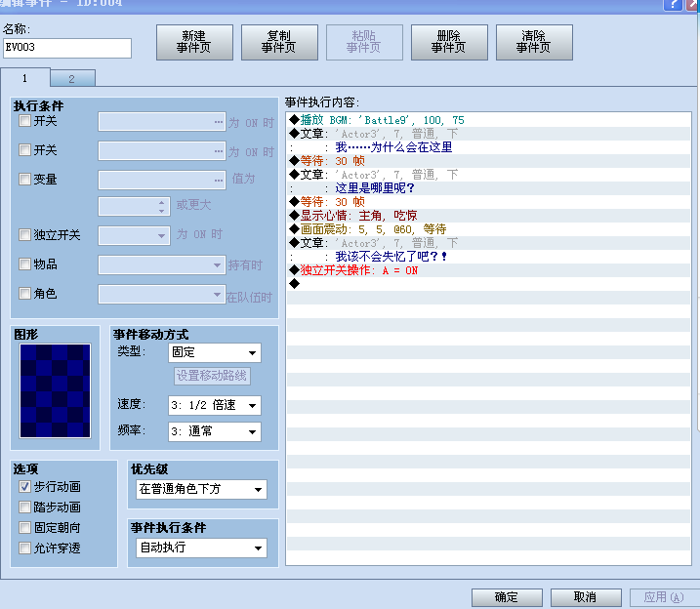Screen dimensions: 700x609
Task: Click the 应用(A) apply button
Action: [x=664, y=597]
